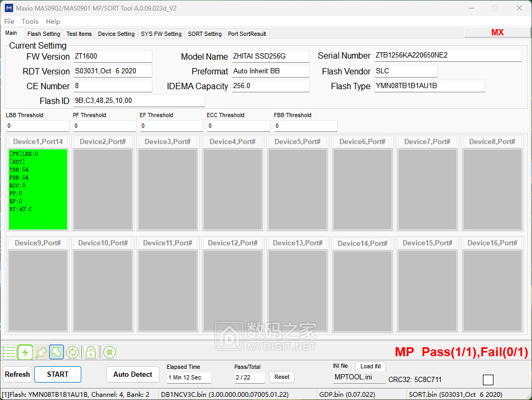532x400 pixels.
Task: Click the Device1,Port14 header
Action: [x=38, y=141]
